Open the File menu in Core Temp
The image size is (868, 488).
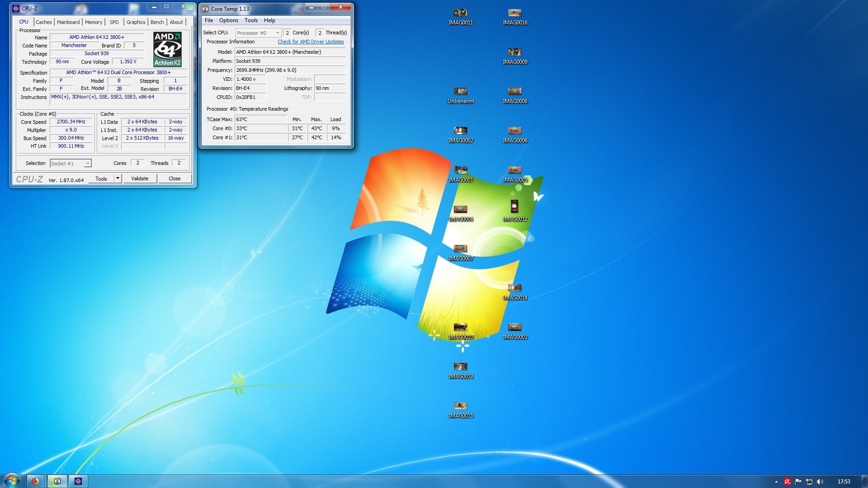click(209, 20)
